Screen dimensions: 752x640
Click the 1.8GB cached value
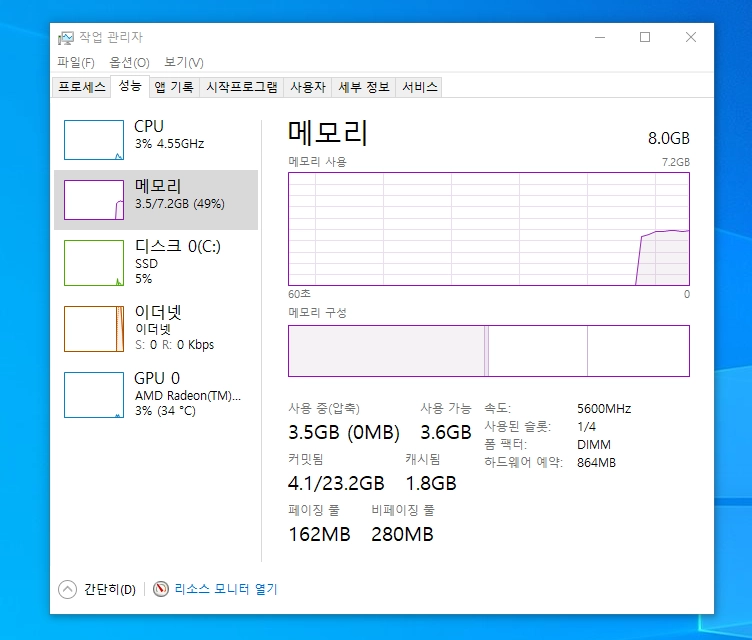pyautogui.click(x=431, y=483)
